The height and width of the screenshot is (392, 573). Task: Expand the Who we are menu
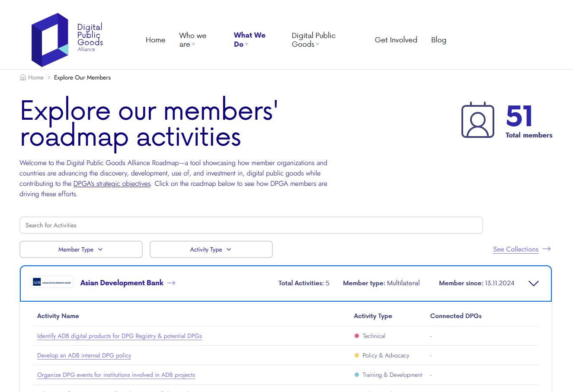[193, 40]
